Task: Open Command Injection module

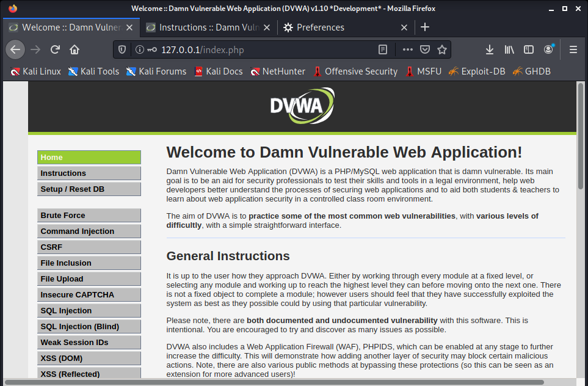Action: (89, 231)
